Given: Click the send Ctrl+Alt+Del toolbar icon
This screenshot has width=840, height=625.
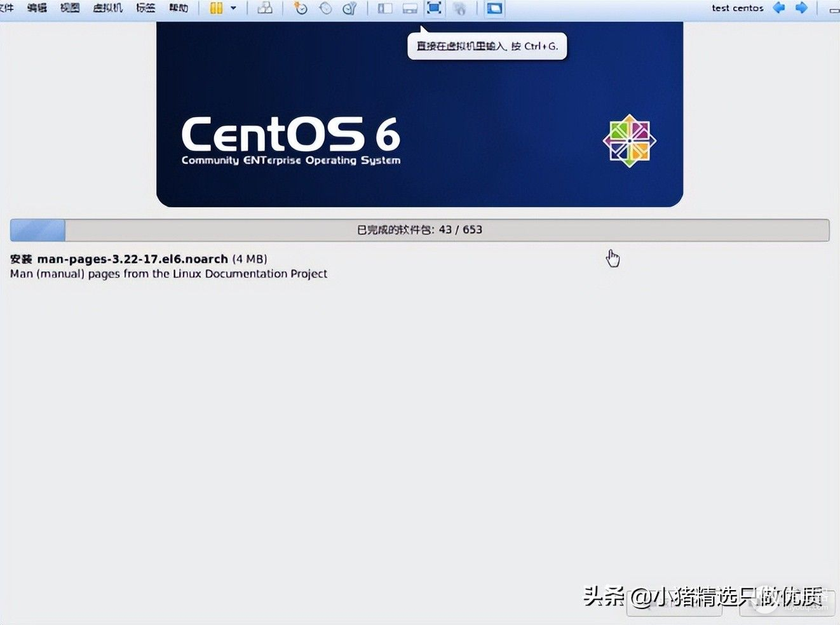Looking at the screenshot, I should 265,8.
